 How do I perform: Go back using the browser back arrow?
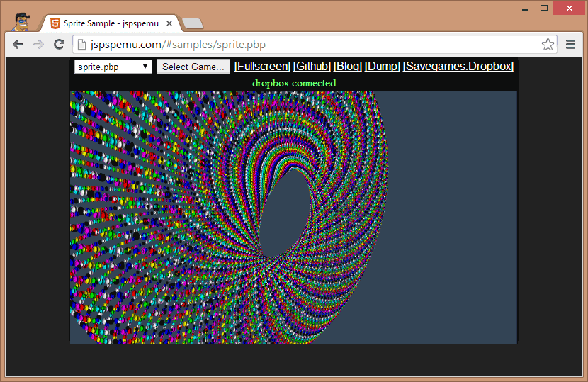pos(18,44)
